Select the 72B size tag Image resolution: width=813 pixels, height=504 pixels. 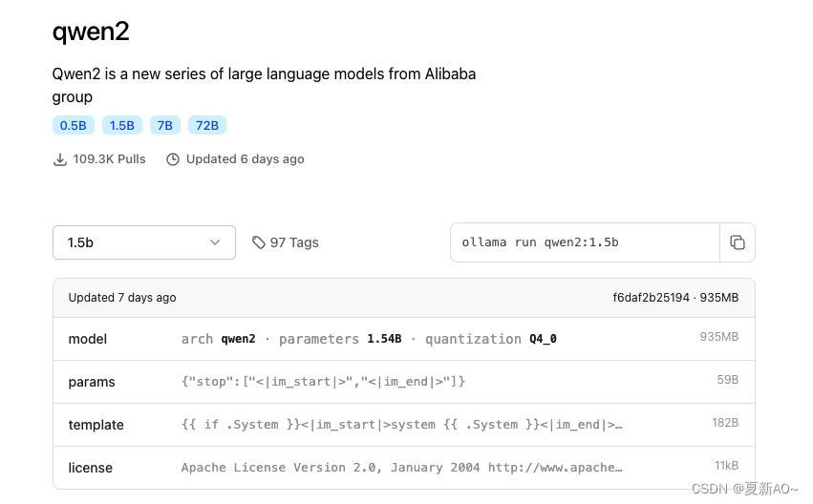click(x=207, y=125)
